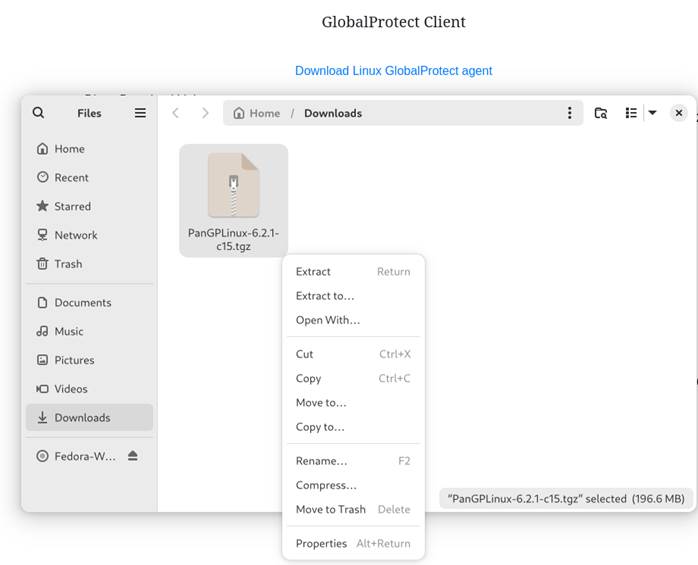Choose Copy to… from the context menu
This screenshot has height=565, width=698.
pos(353,427)
